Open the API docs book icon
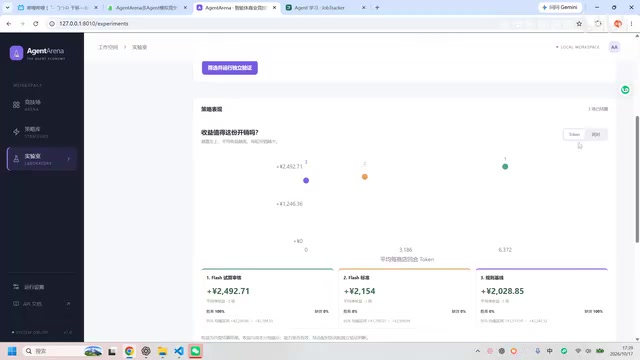640x360 pixels. 16,304
